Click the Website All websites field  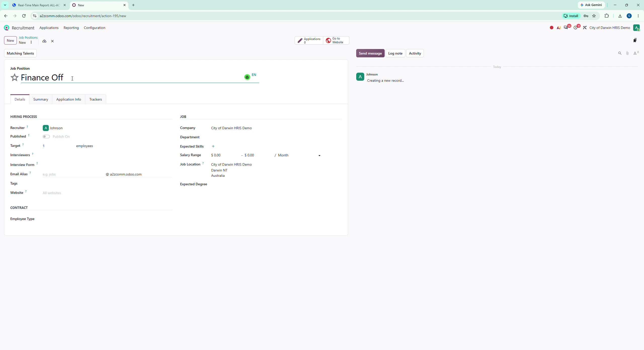(107, 193)
